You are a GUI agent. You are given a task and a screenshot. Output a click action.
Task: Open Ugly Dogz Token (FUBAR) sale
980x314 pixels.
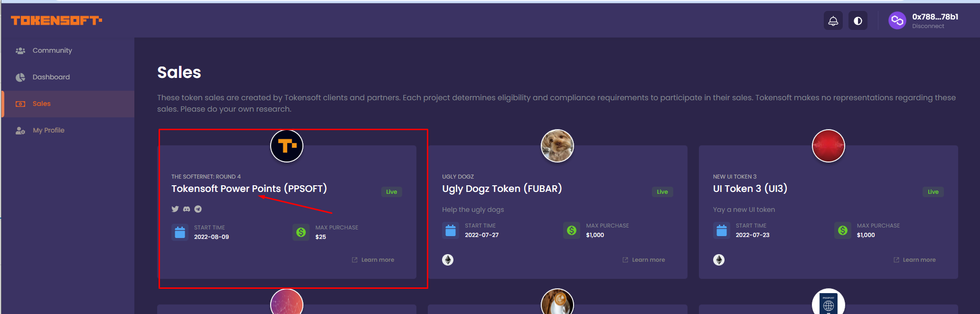(x=502, y=189)
